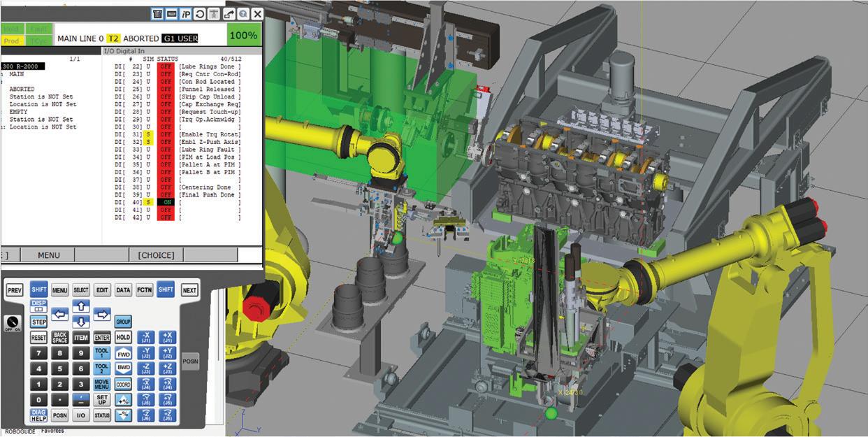The image size is (868, 437).
Task: Click the robot tower icon in toolbar
Action: pyautogui.click(x=213, y=14)
